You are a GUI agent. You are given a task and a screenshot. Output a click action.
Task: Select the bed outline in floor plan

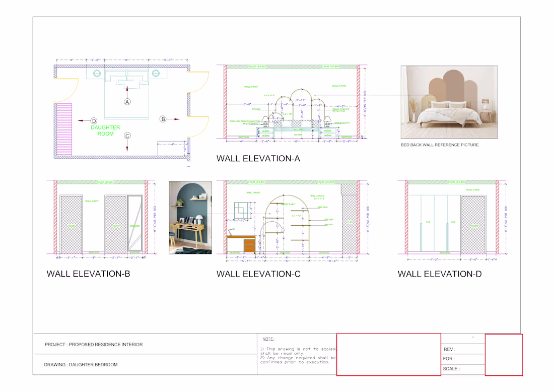click(x=126, y=94)
